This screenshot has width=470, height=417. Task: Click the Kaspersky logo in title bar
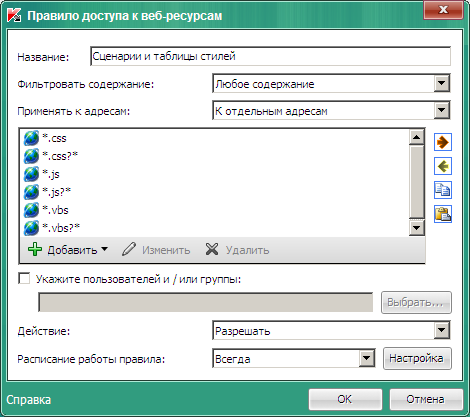[14, 15]
